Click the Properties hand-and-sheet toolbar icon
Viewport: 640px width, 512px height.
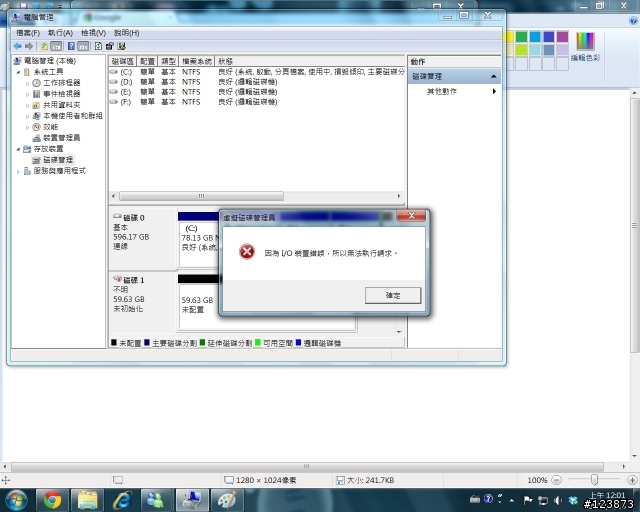point(109,46)
